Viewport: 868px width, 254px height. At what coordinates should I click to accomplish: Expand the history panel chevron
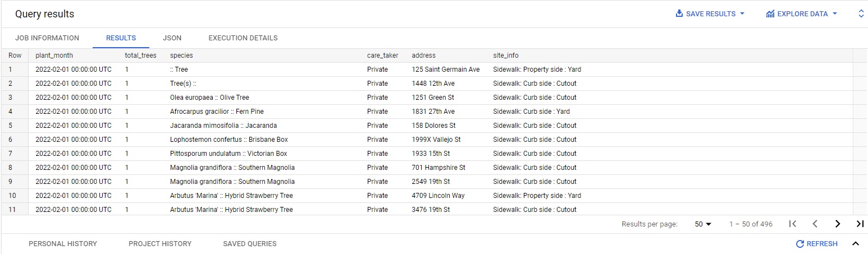856,244
